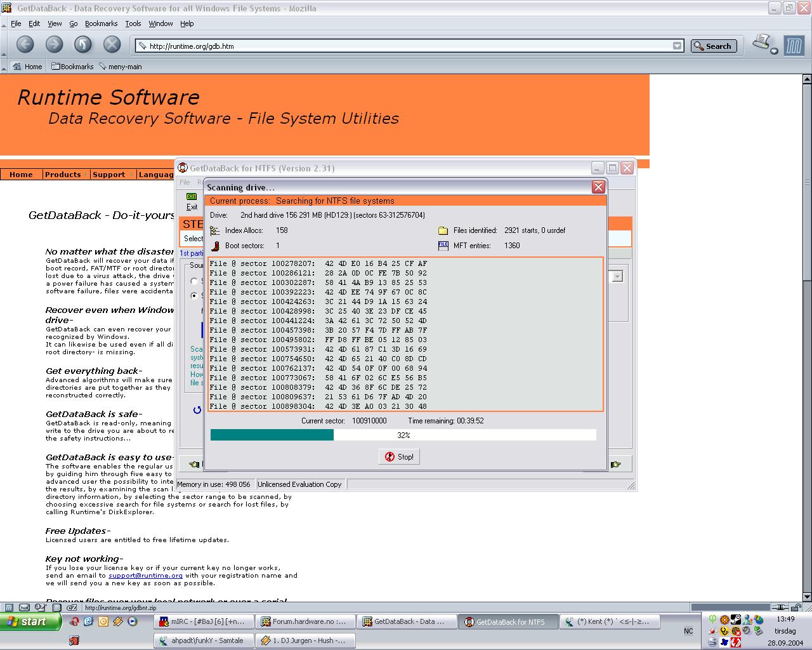Click Support in the Runtime site navigation

point(108,175)
